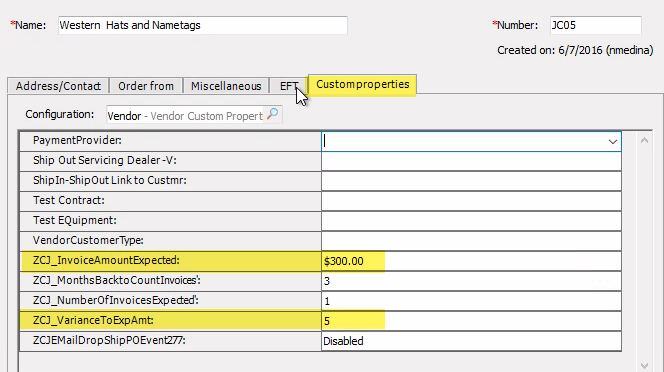This screenshot has height=372, width=664.
Task: Select the ZCJ_MonthsBacktoCountInvoices label
Action: [x=117, y=280]
